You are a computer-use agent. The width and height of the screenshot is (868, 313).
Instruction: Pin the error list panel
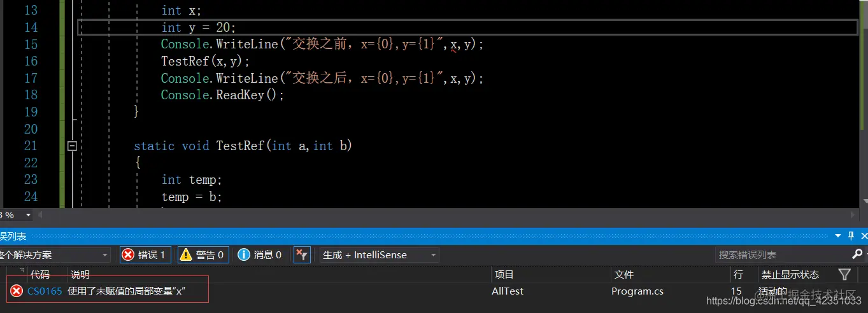coord(851,236)
